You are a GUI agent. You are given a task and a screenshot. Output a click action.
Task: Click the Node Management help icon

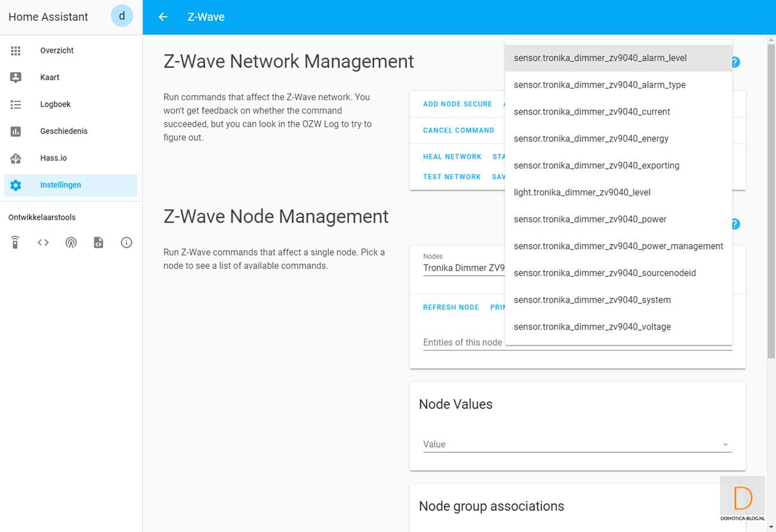[x=735, y=224]
